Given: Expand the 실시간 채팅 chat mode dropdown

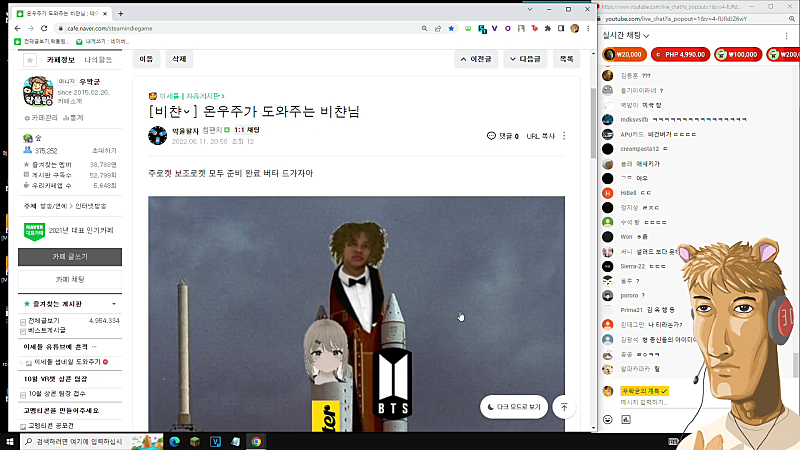Looking at the screenshot, I should [x=646, y=36].
